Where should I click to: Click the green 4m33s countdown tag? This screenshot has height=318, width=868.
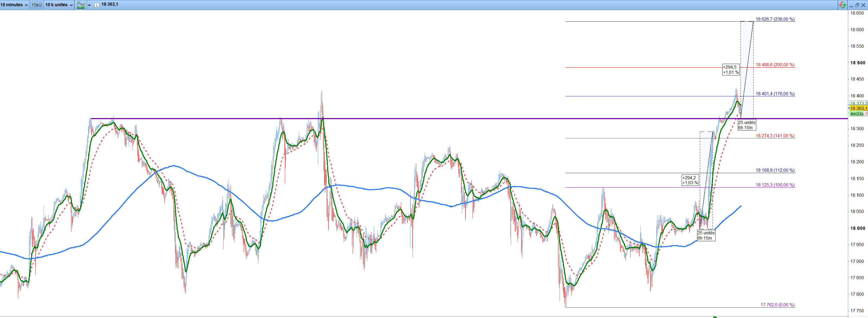click(856, 114)
